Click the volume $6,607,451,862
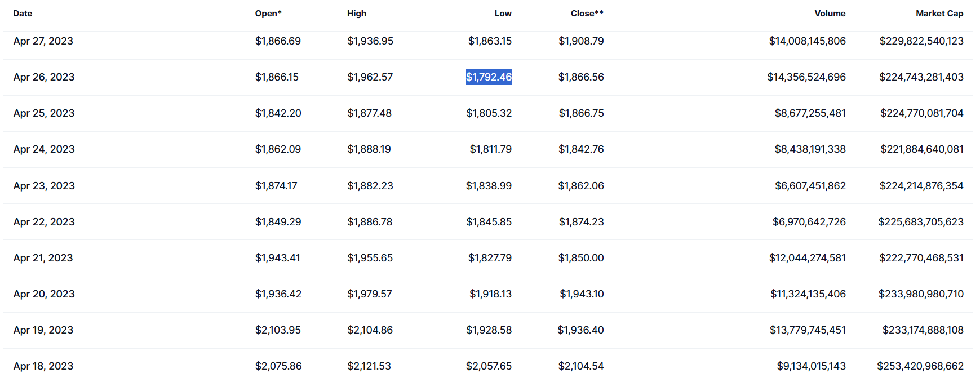 810,186
